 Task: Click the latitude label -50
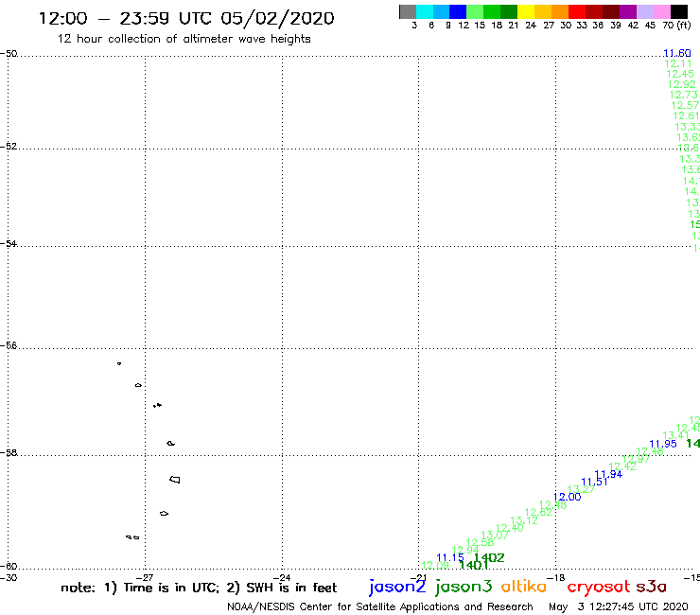point(9,54)
